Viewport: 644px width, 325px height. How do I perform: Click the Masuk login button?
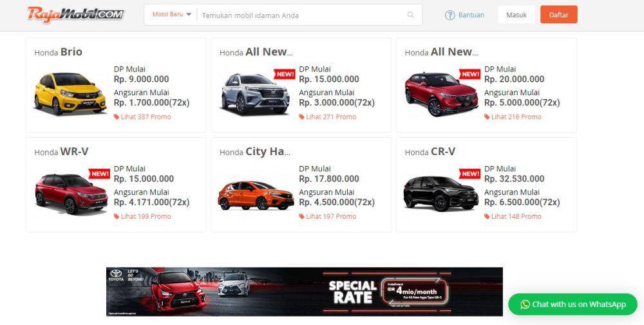coord(516,15)
